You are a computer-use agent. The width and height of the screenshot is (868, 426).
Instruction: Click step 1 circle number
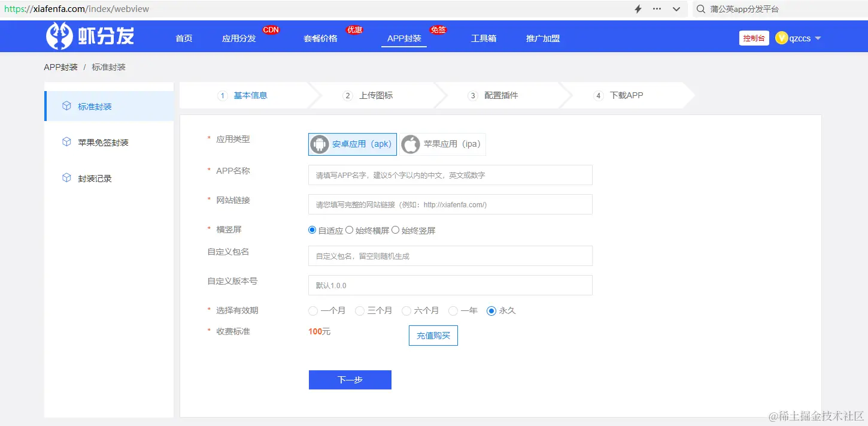pyautogui.click(x=223, y=96)
